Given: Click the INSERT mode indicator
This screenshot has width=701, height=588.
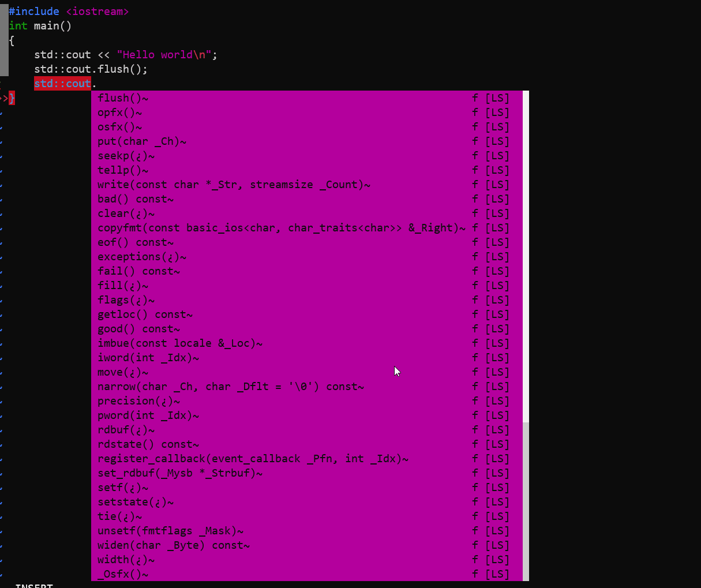Looking at the screenshot, I should [33, 585].
